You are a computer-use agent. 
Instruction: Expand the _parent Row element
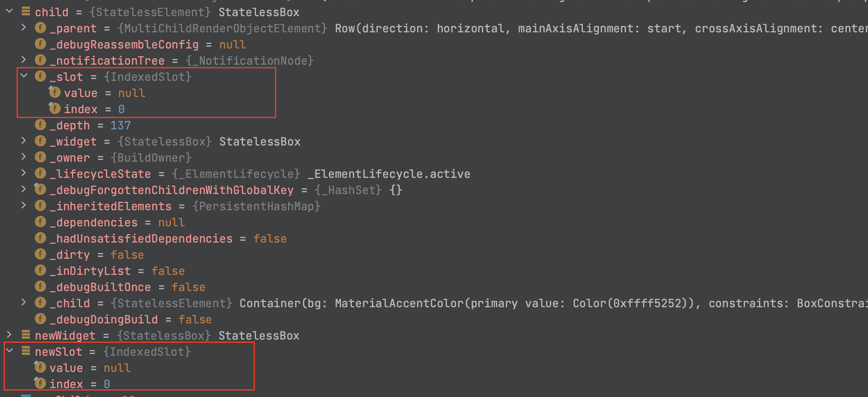(24, 27)
